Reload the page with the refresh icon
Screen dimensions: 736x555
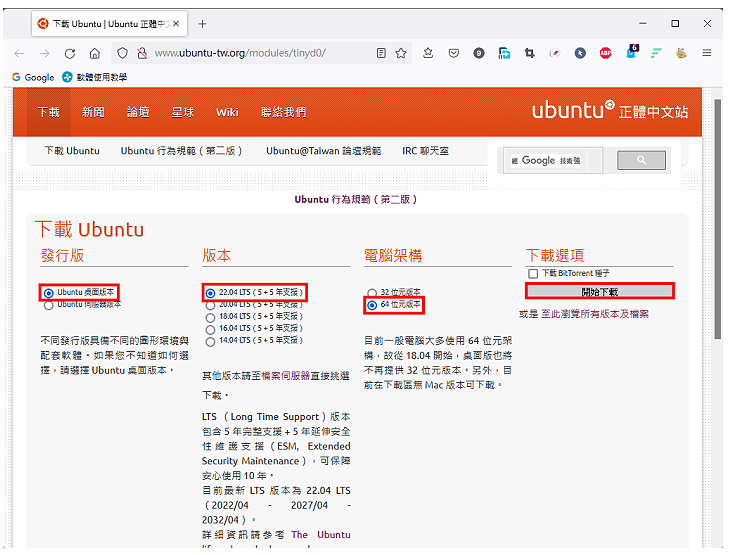[70, 54]
